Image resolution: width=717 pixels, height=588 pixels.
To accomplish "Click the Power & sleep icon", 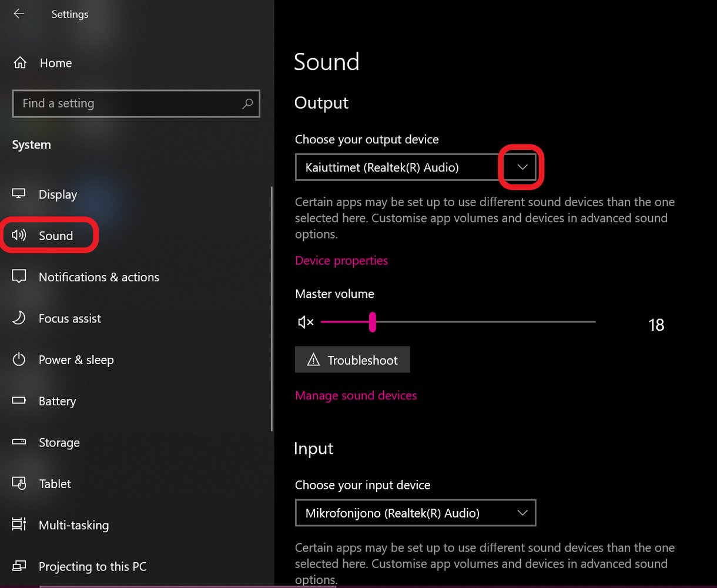I will click(18, 359).
